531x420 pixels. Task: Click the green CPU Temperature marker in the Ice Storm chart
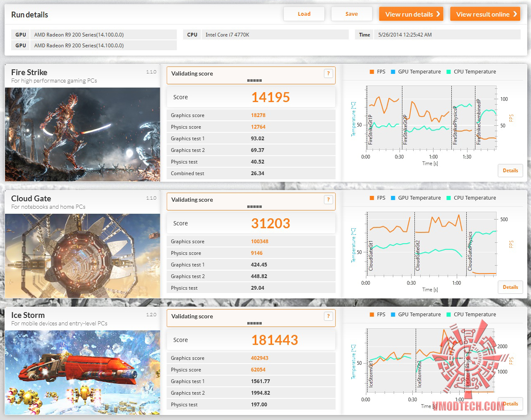tap(448, 315)
